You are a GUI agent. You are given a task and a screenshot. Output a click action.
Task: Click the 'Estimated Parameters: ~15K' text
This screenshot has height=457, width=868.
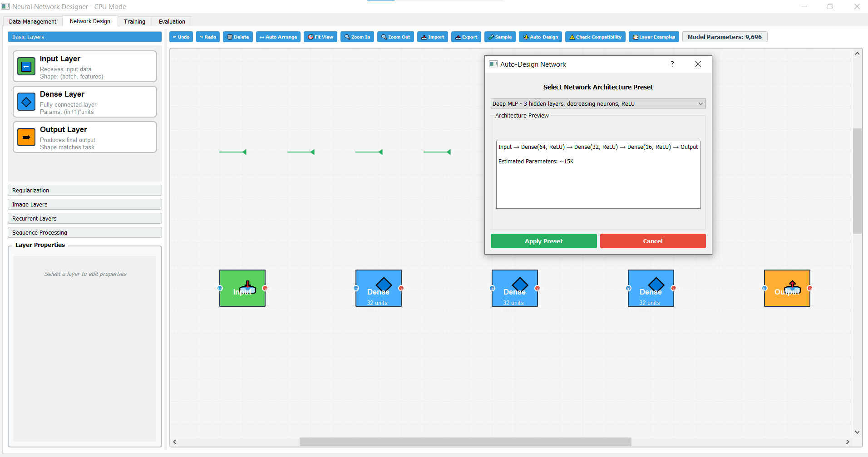coord(536,162)
